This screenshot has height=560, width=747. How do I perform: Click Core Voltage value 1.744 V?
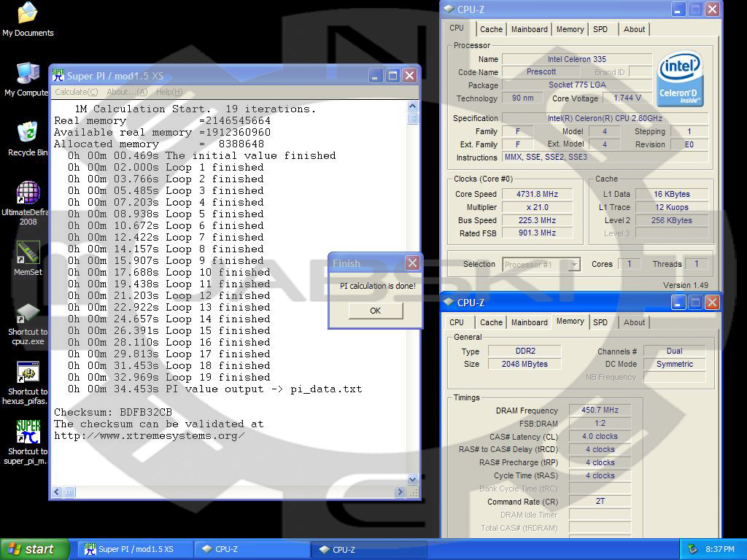(x=627, y=98)
